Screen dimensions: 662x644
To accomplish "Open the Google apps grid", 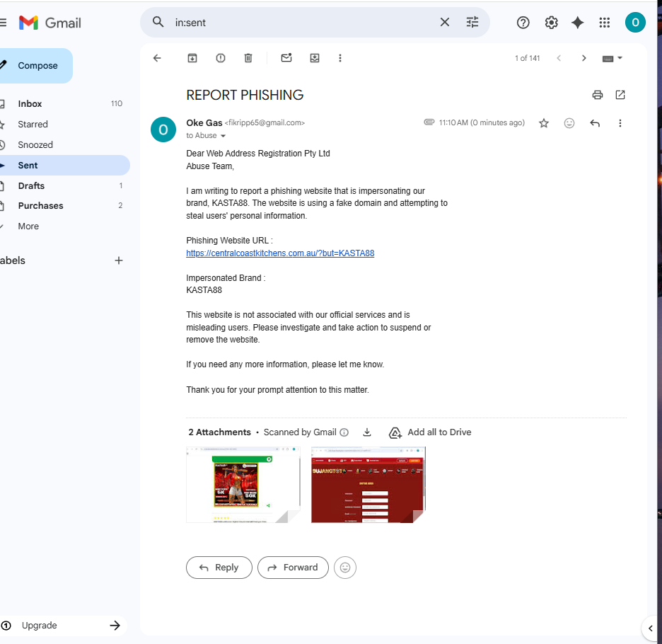I will click(605, 23).
